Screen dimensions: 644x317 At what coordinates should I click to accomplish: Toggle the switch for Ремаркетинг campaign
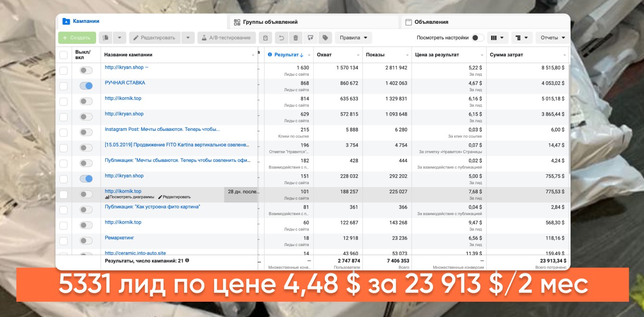(86, 241)
